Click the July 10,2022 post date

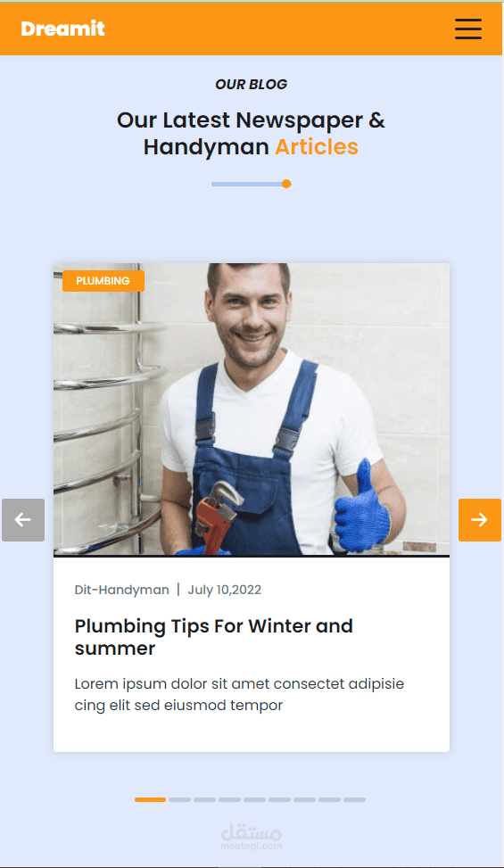tap(225, 590)
